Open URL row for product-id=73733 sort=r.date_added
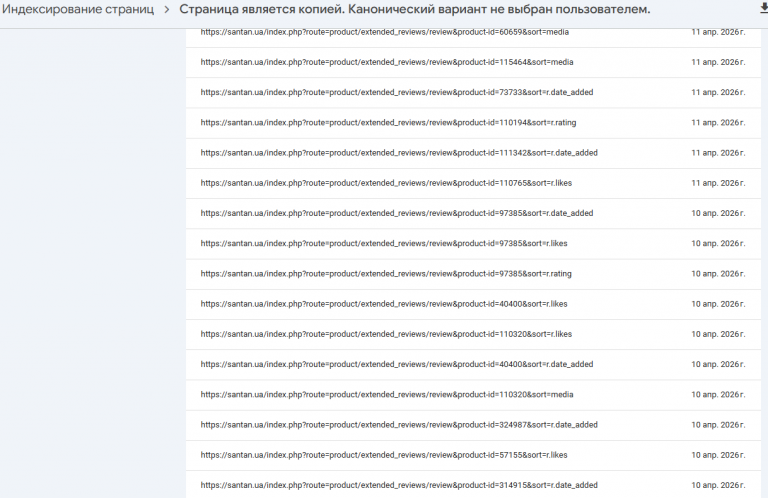The height and width of the screenshot is (498, 768). pos(473,93)
